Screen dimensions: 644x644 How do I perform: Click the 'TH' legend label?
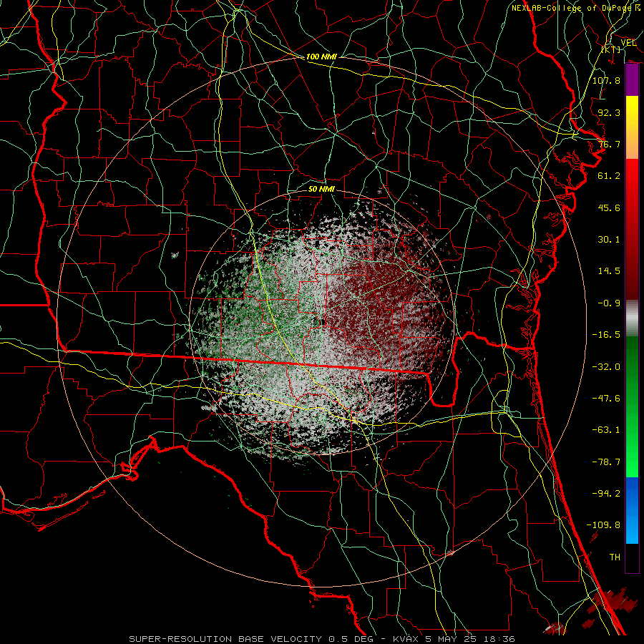[x=615, y=557]
